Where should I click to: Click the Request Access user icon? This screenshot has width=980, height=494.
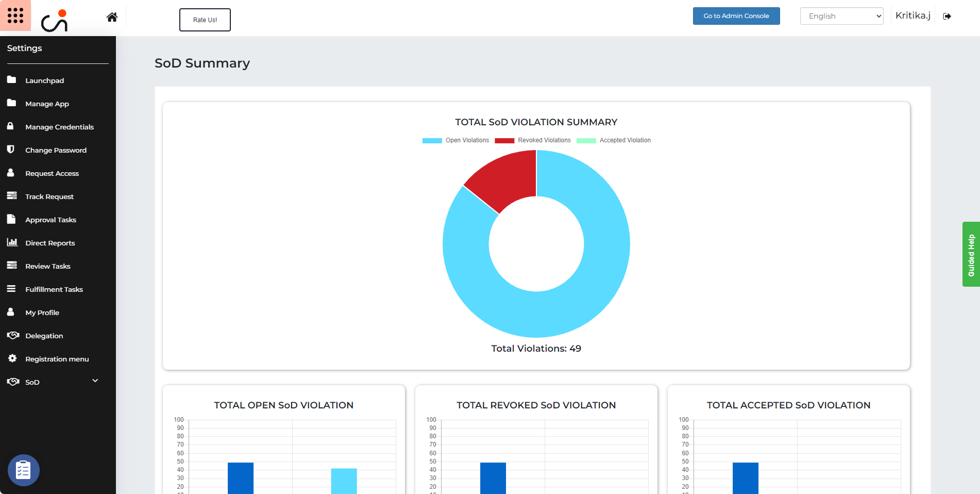point(10,172)
